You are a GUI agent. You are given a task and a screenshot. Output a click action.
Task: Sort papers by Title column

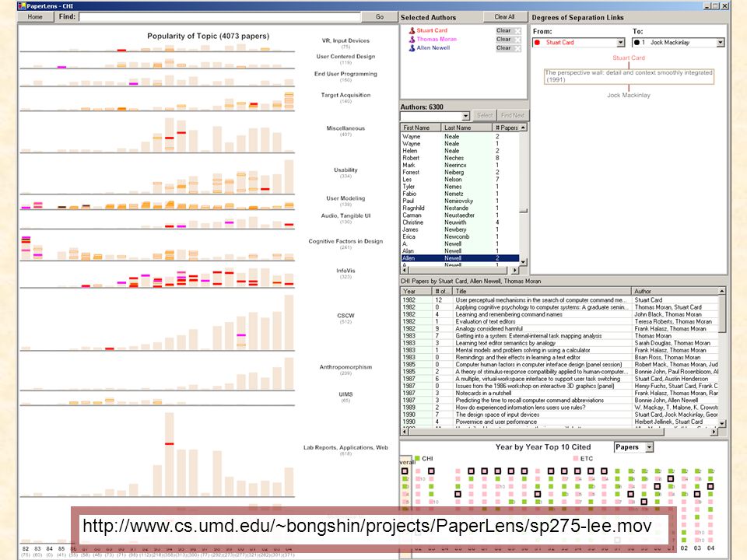542,292
